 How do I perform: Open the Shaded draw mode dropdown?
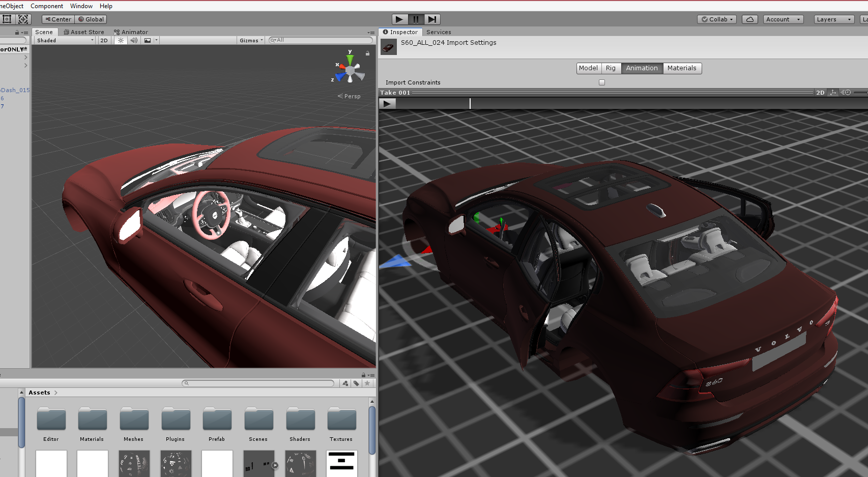click(x=65, y=40)
